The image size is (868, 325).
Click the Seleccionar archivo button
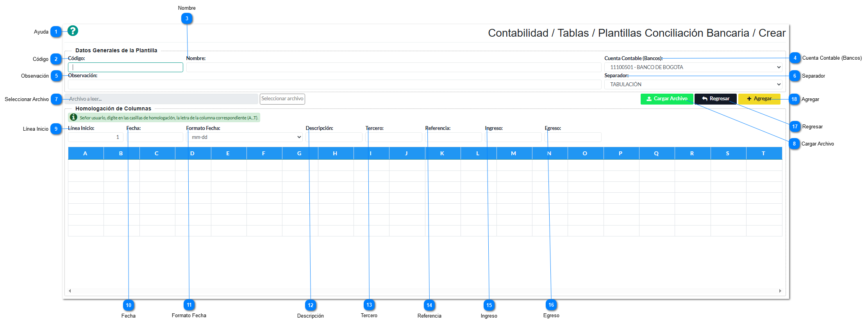282,99
